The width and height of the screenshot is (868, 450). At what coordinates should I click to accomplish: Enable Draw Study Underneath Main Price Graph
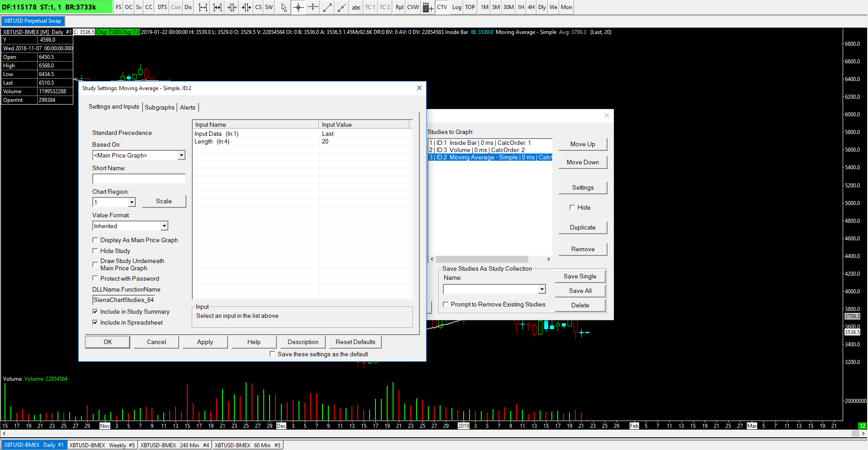pos(95,264)
